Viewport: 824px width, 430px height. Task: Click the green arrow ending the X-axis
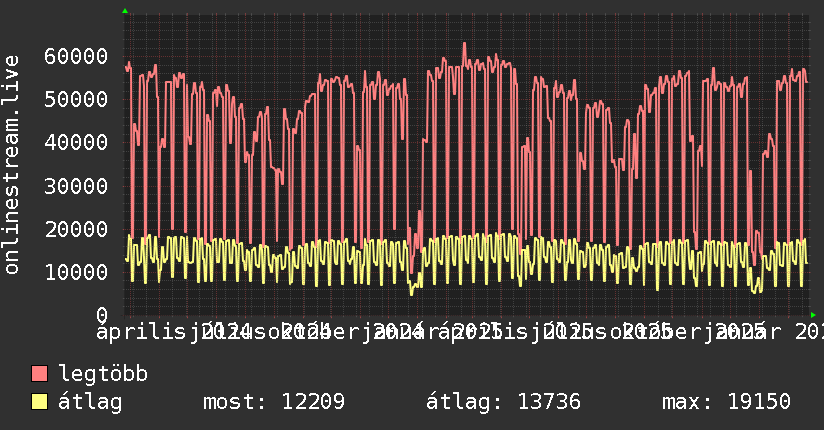point(813,315)
